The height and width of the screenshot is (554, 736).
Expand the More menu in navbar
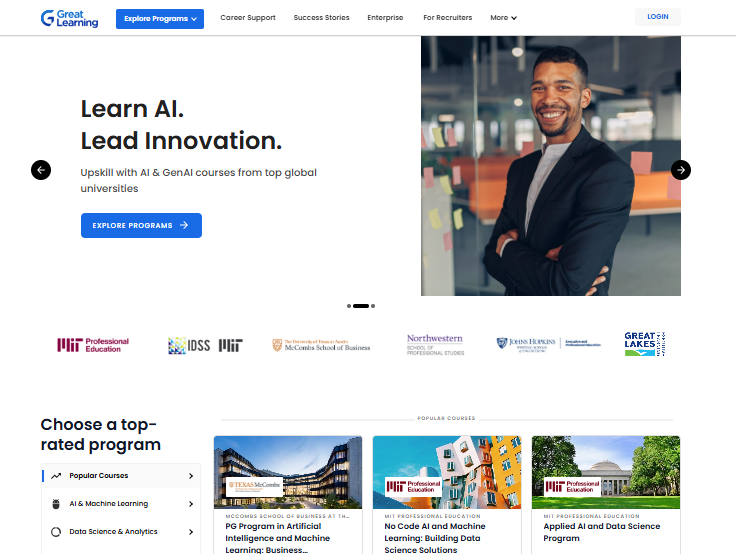[x=503, y=18]
